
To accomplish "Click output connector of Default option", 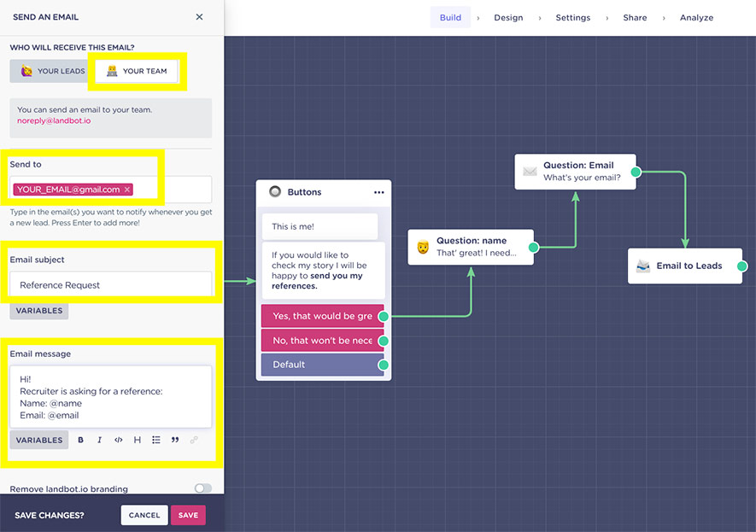I will pyautogui.click(x=384, y=365).
